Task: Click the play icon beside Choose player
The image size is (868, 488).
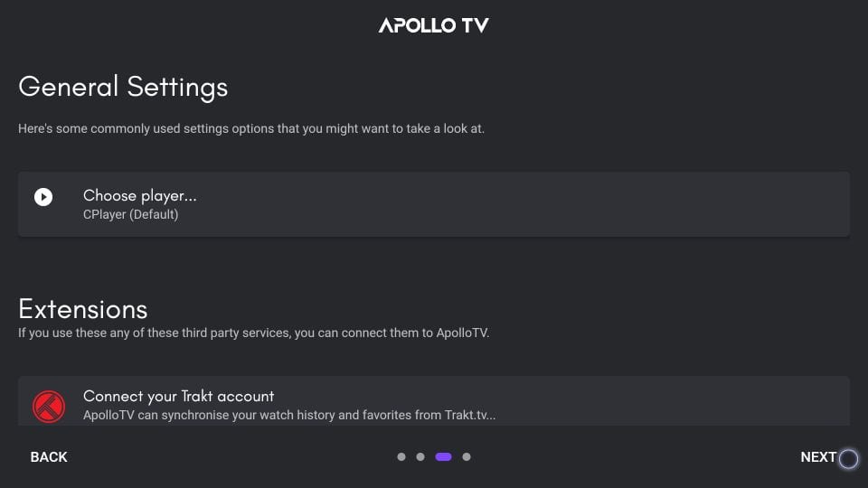Action: (43, 197)
